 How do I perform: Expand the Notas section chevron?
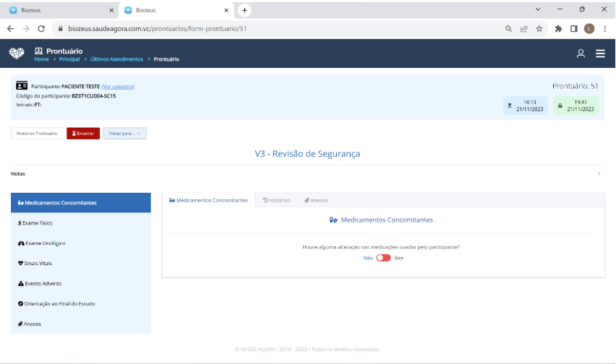coord(599,174)
